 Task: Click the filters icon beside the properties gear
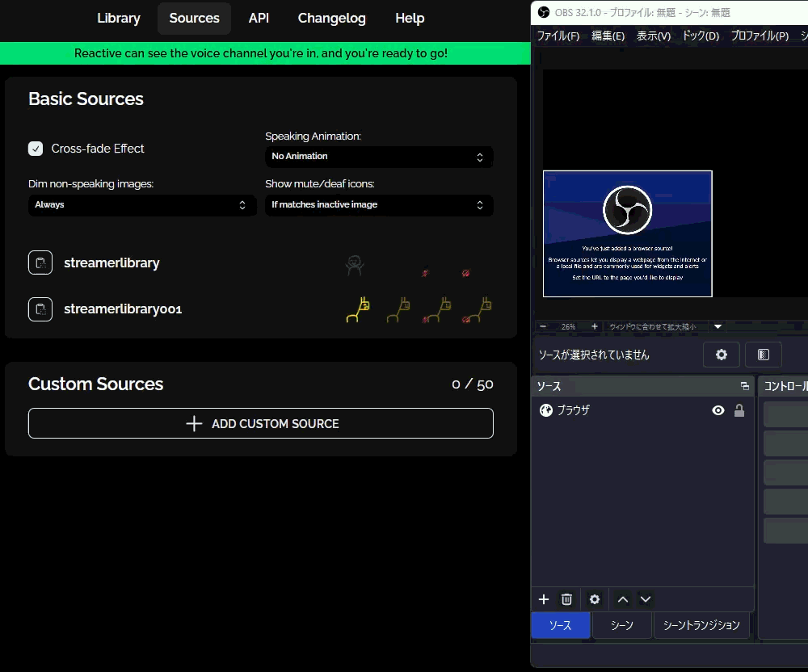(763, 355)
